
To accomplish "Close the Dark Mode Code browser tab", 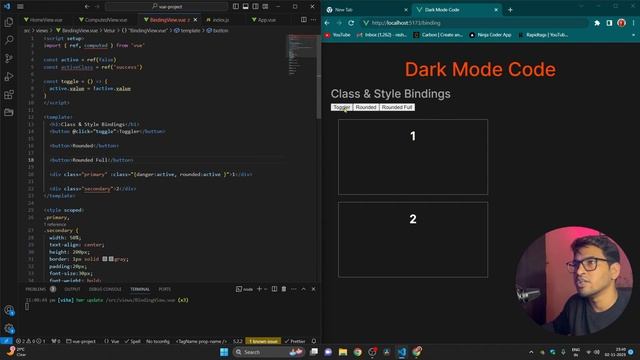I will click(x=496, y=9).
